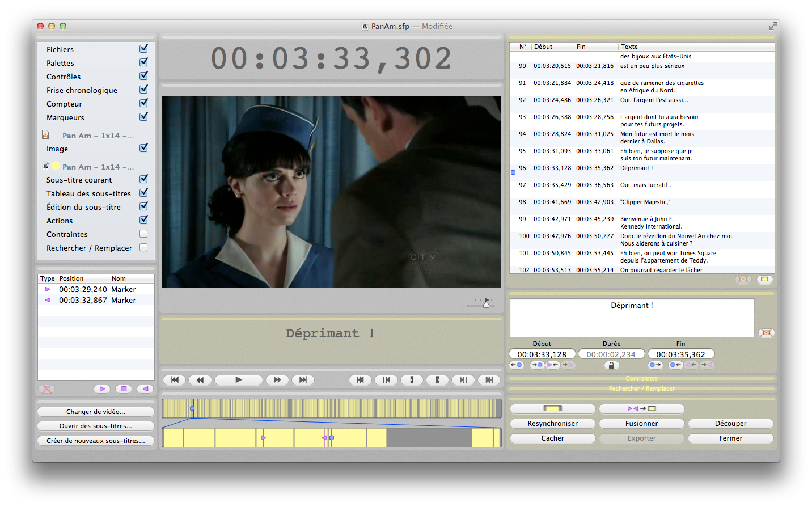Move the playhead to the Fin time
812x507 pixels.
(x=655, y=365)
